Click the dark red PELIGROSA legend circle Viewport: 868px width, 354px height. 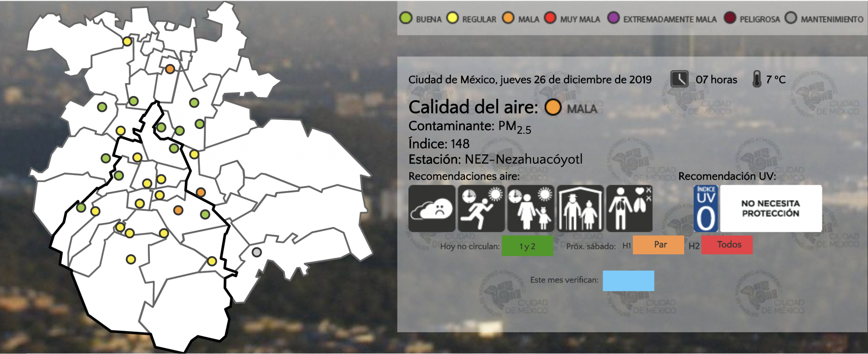click(x=730, y=18)
